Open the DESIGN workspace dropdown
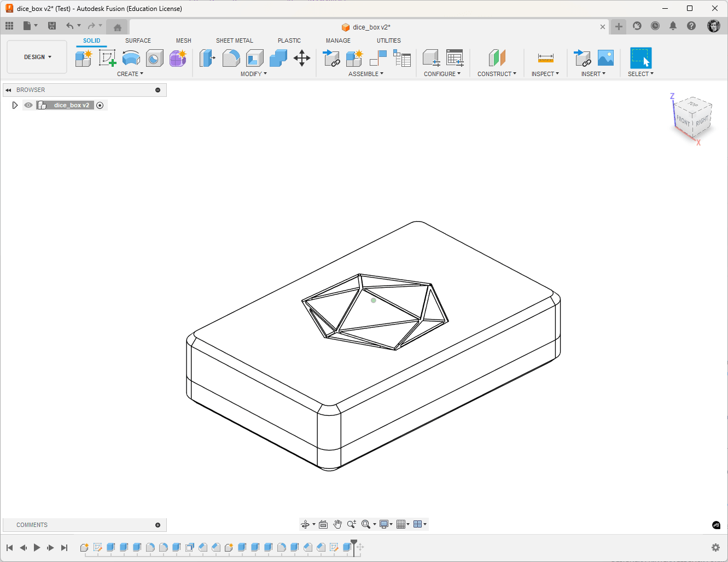This screenshot has width=728, height=562. click(37, 57)
